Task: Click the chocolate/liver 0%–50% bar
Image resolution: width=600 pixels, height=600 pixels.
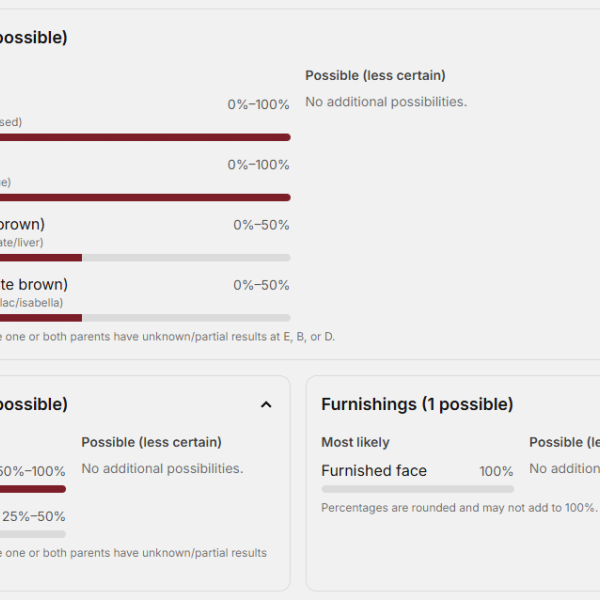Action: 145,257
